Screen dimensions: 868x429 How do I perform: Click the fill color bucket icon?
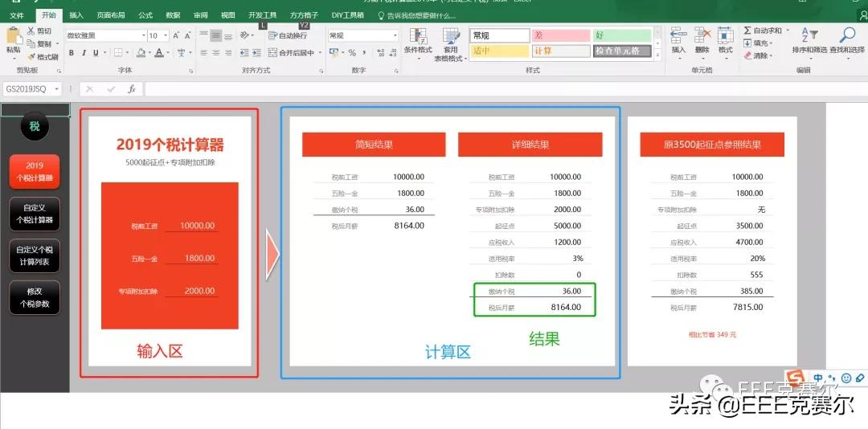click(x=141, y=53)
